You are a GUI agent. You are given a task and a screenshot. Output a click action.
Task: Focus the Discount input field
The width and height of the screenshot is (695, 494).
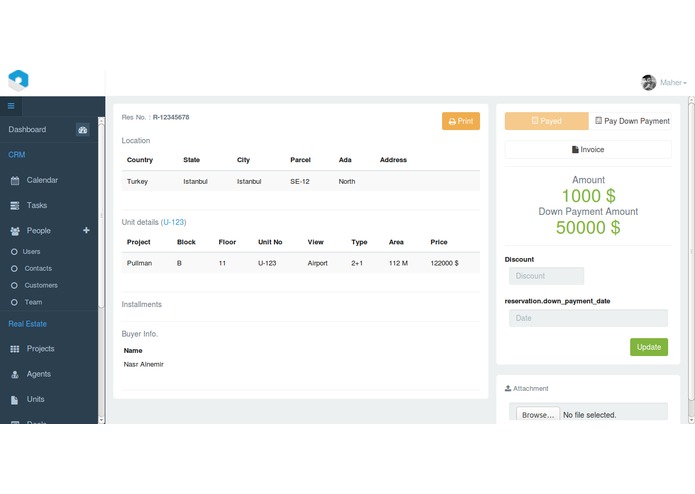click(x=546, y=276)
